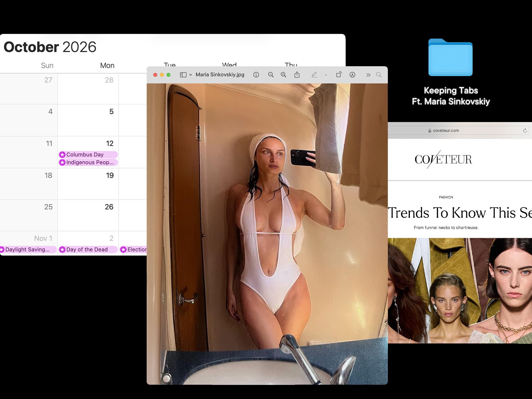Zoom out on Maria Sinkovskiy.jpg
This screenshot has height=399, width=532.
pyautogui.click(x=271, y=75)
